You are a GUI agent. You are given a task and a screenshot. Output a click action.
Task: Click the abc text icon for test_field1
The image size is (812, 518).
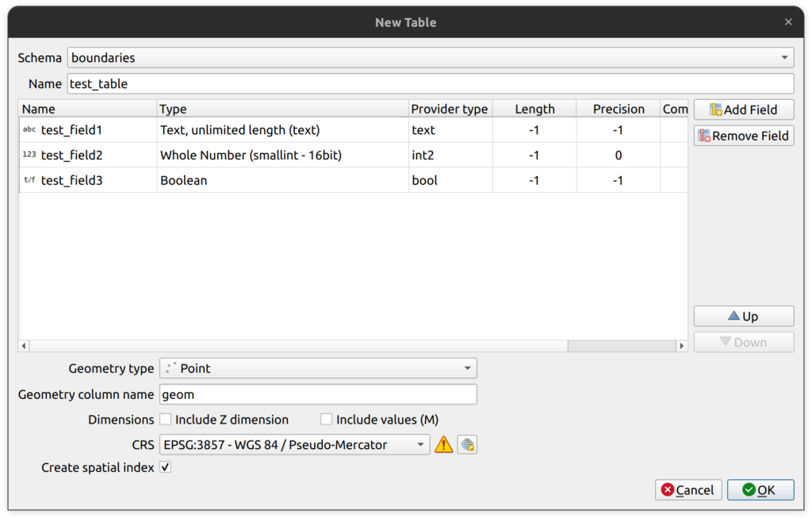click(x=29, y=130)
